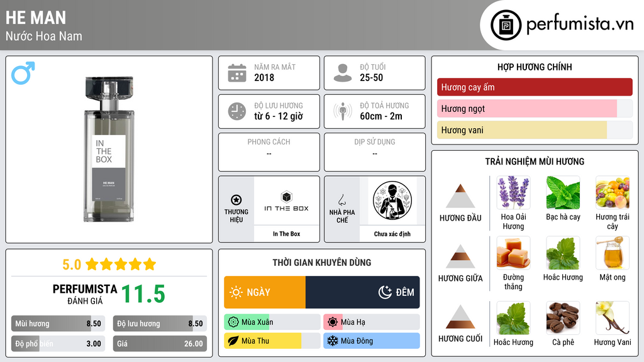Image resolution: width=644 pixels, height=362 pixels.
Task: Select the orange Ngày segment
Action: pyautogui.click(x=265, y=292)
